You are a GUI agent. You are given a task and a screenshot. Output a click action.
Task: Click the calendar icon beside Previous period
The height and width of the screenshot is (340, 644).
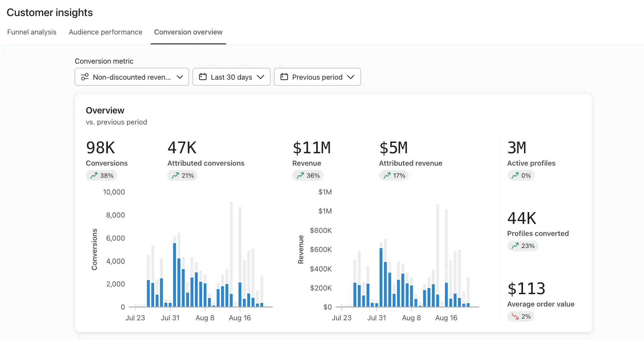(x=284, y=77)
